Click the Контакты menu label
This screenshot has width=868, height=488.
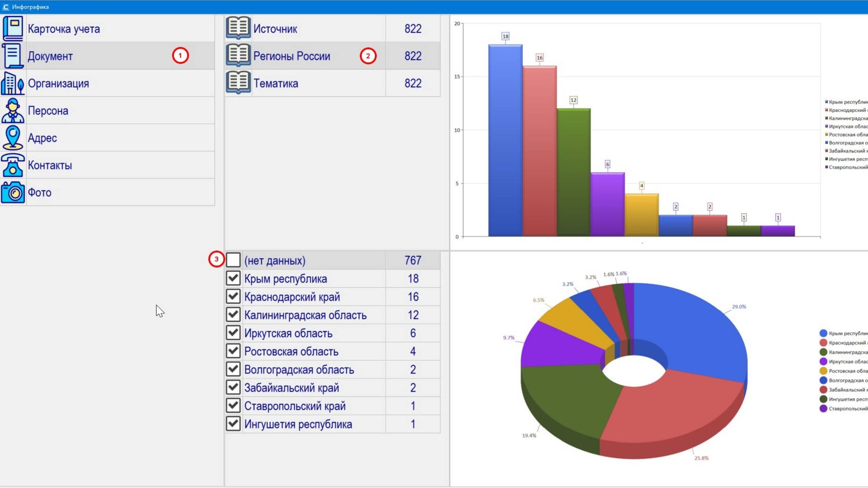tap(50, 165)
